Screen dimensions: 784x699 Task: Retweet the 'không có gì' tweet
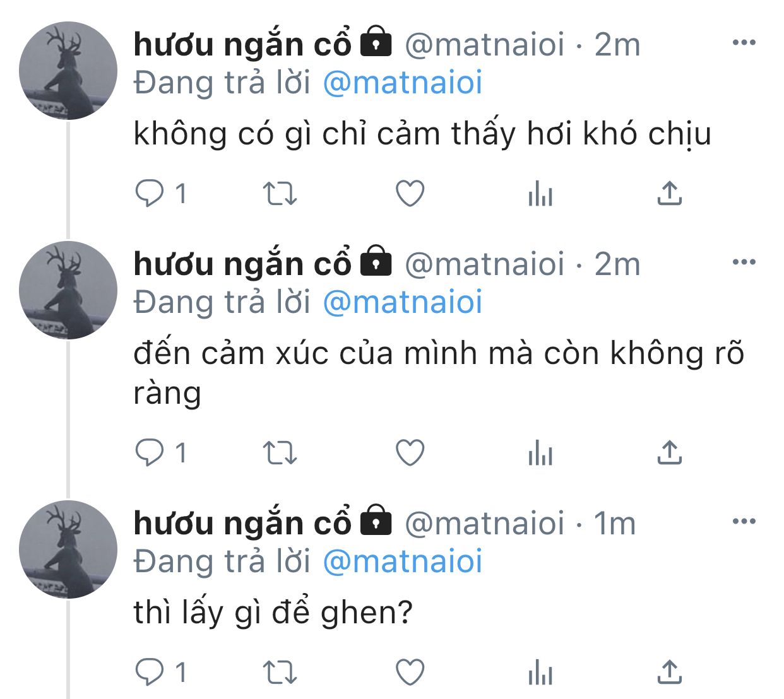pyautogui.click(x=280, y=194)
